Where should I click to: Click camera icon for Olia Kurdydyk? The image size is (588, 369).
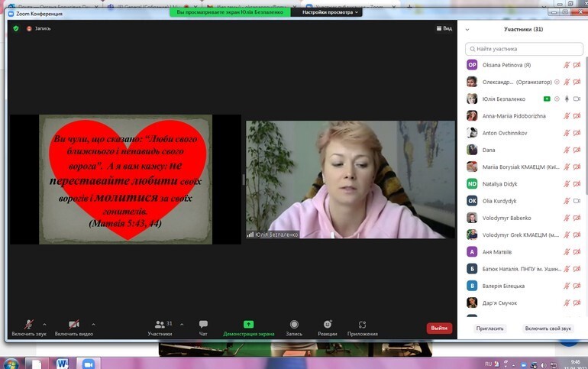point(577,201)
